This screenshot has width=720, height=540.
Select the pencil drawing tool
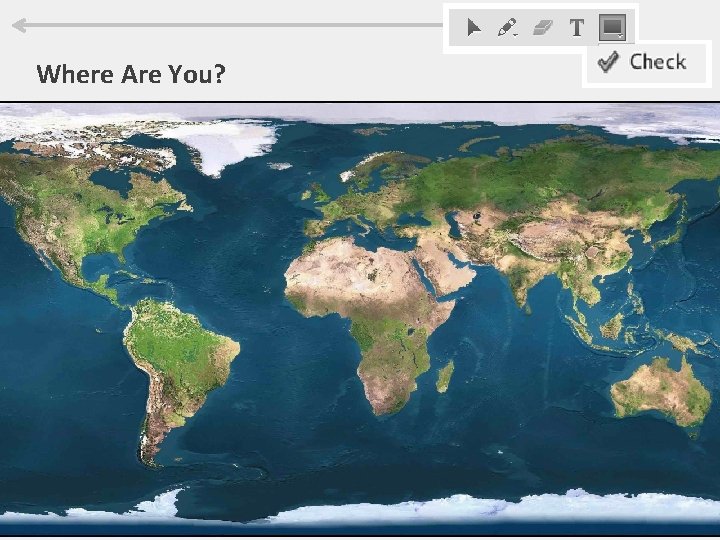pos(508,28)
